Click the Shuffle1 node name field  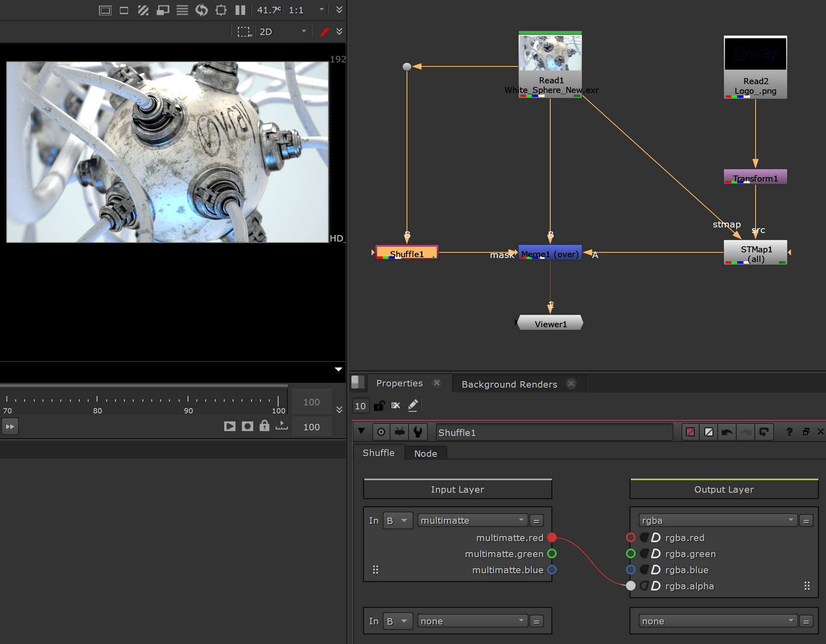(x=554, y=433)
